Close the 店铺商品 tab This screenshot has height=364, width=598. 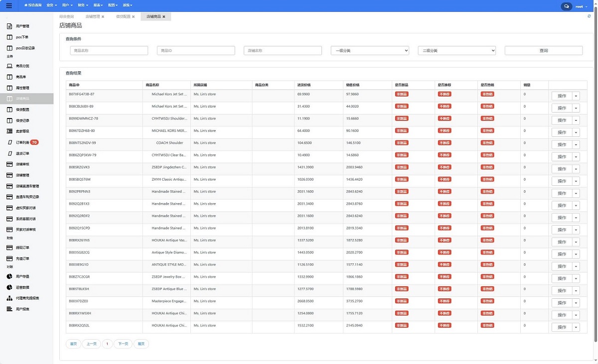pyautogui.click(x=164, y=17)
